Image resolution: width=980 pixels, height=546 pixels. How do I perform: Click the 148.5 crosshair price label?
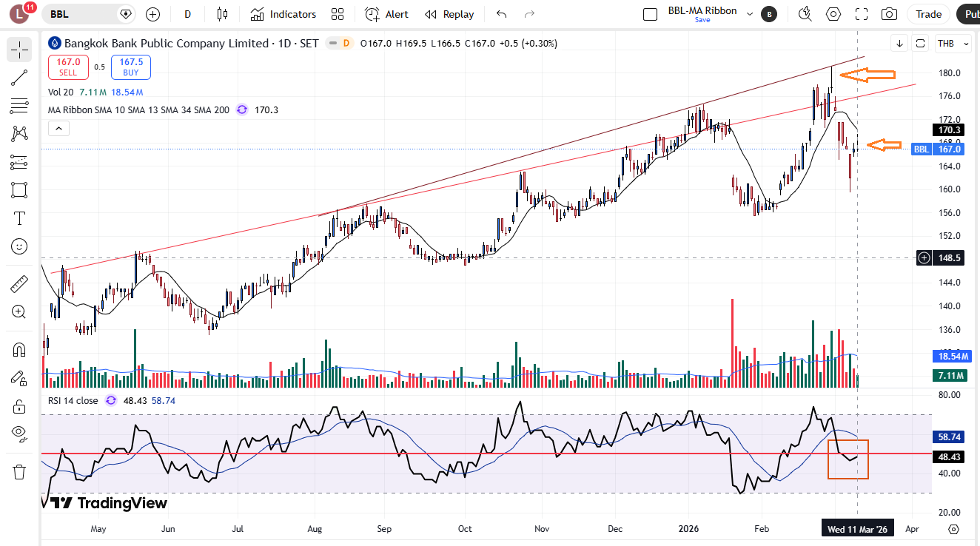click(x=950, y=258)
